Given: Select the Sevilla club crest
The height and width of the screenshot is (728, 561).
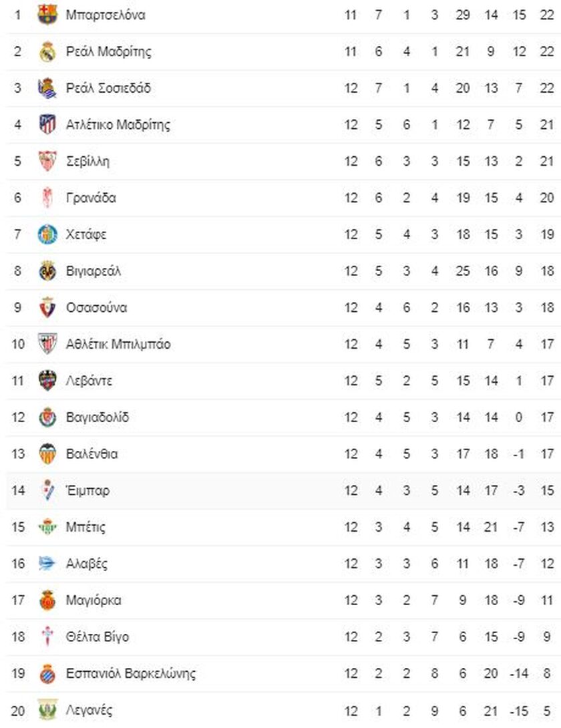Looking at the screenshot, I should [47, 161].
